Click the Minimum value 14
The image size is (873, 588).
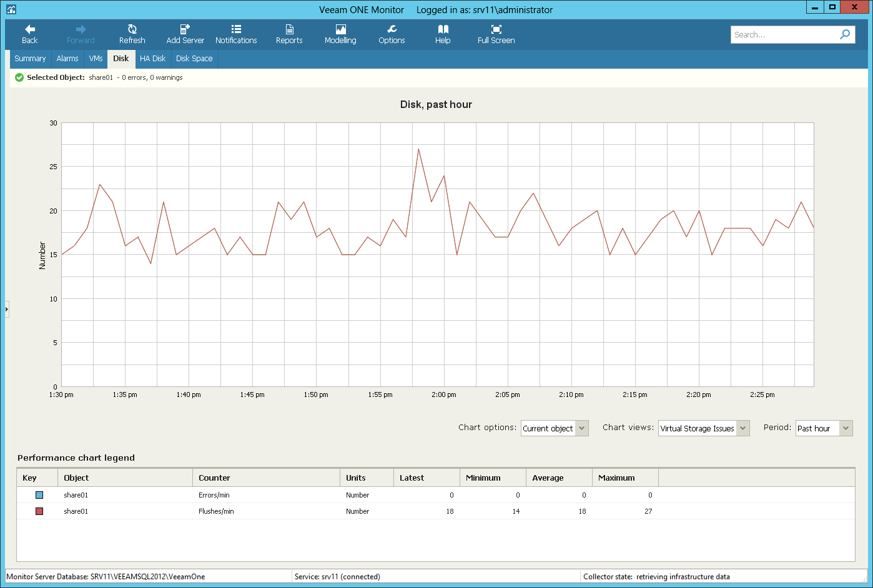516,511
